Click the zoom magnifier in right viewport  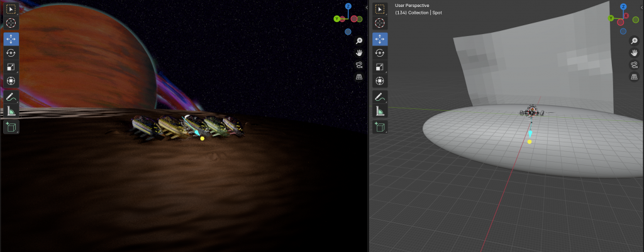[635, 40]
